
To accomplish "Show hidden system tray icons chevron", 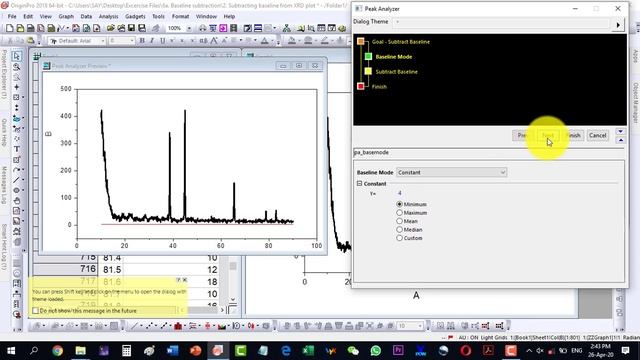I will pos(529,351).
